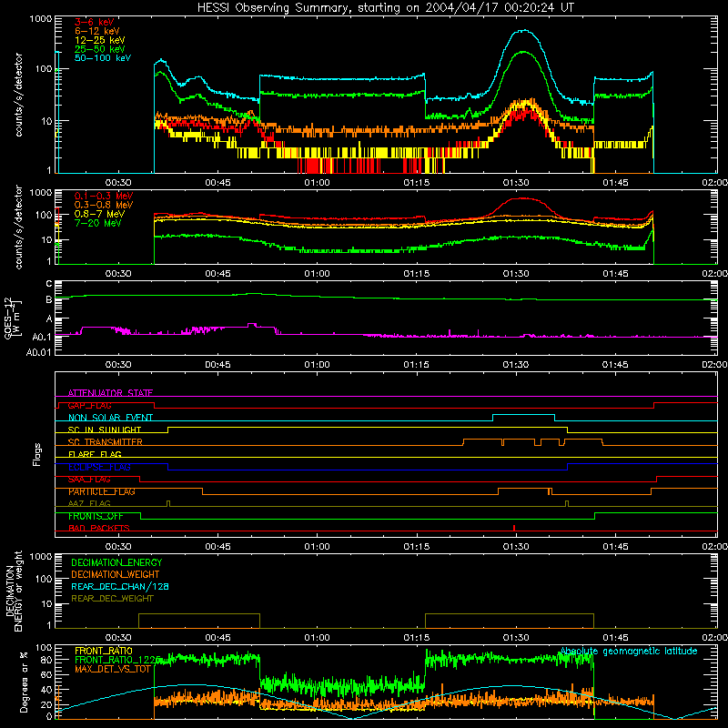Select the A0.1 tick label on GOES axis
Image resolution: width=728 pixels, height=728 pixels.
42,337
